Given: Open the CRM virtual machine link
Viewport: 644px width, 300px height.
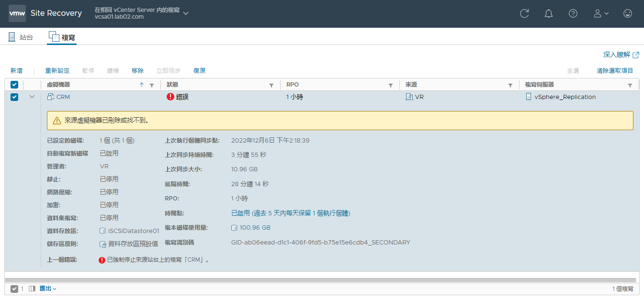Looking at the screenshot, I should tap(63, 97).
